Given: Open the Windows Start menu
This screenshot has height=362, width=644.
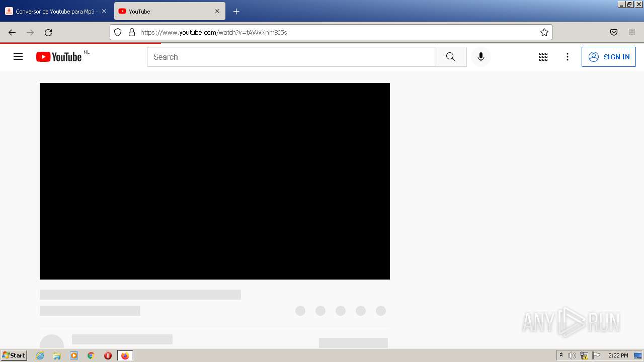Looking at the screenshot, I should tap(14, 355).
